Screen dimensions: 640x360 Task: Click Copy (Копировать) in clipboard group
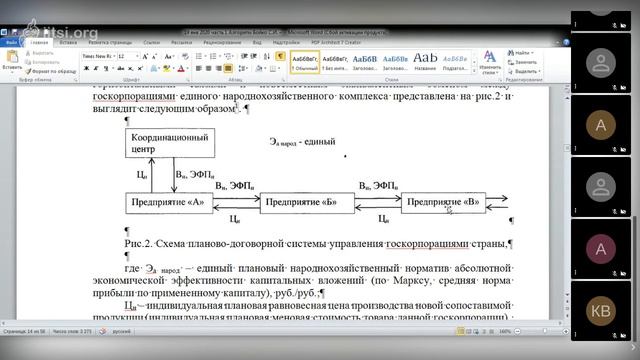point(42,62)
